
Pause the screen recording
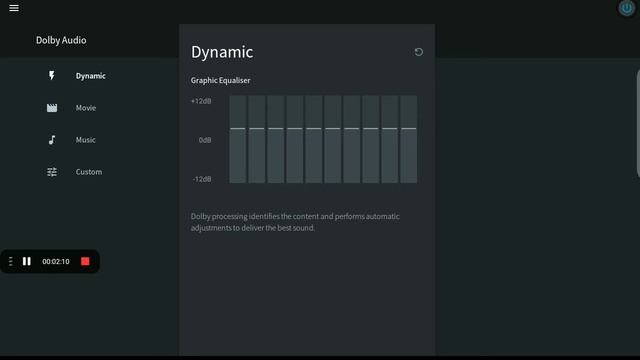click(x=27, y=261)
